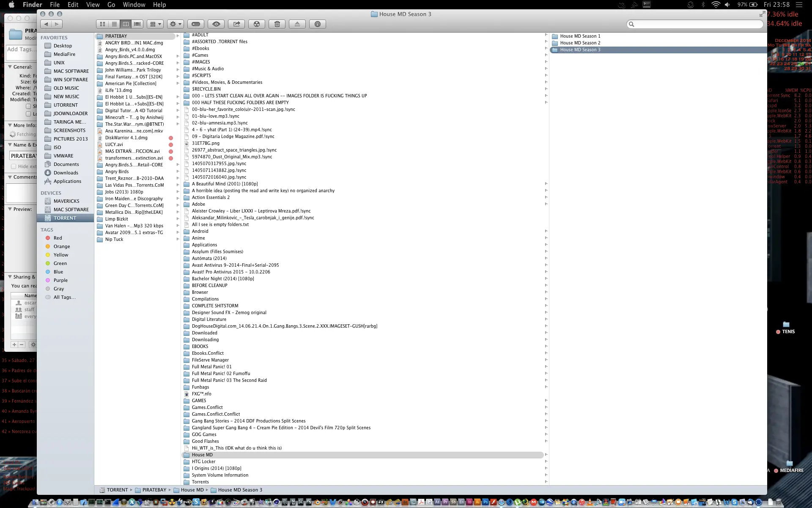This screenshot has width=812, height=508.
Task: Select the GOG Games folder
Action: tap(204, 434)
